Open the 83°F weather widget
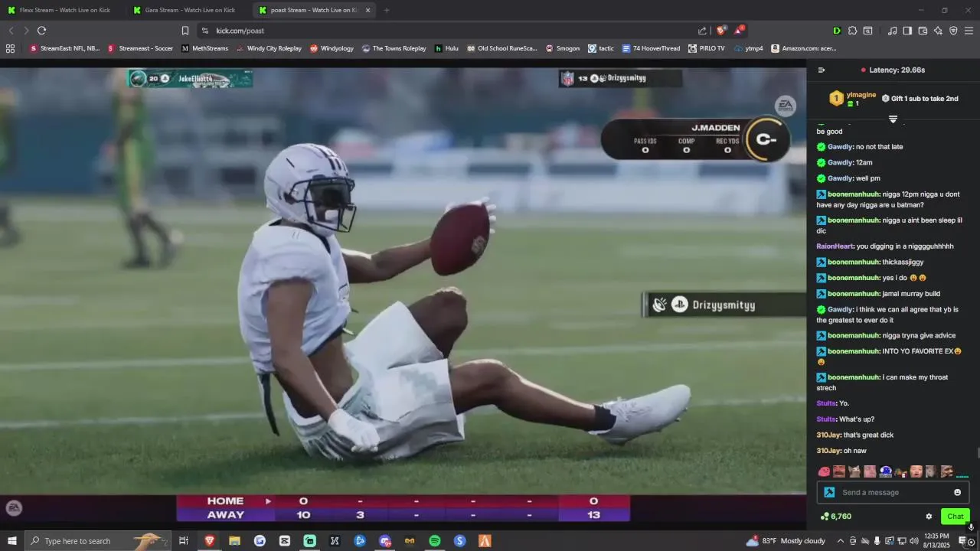 [x=785, y=541]
